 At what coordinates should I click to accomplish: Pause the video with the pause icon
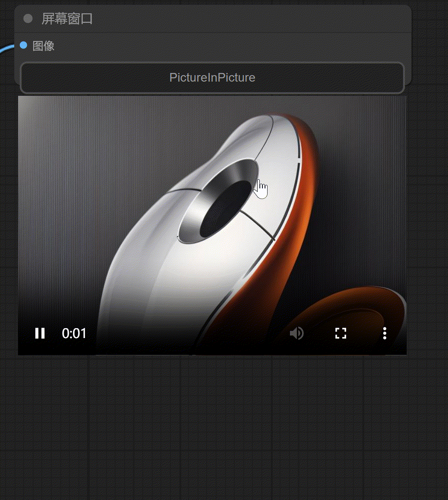[40, 333]
